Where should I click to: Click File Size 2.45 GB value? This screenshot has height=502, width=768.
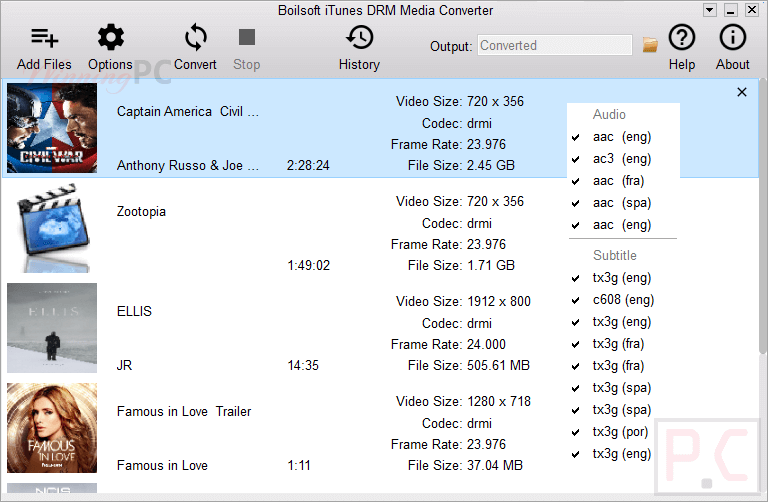point(491,166)
